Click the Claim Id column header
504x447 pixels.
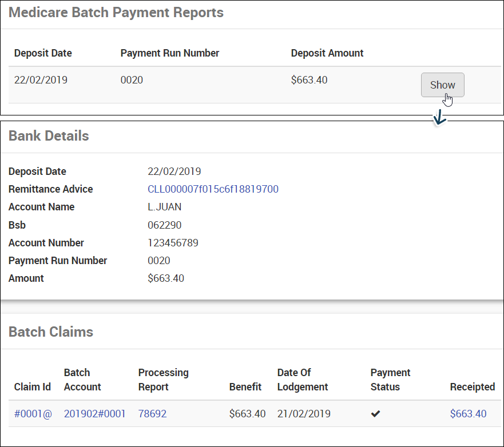(x=33, y=387)
